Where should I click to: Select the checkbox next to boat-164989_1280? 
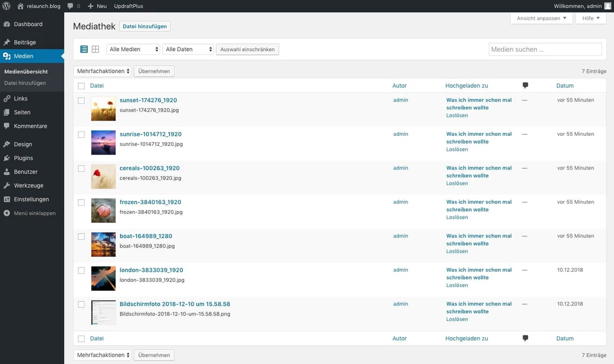81,236
